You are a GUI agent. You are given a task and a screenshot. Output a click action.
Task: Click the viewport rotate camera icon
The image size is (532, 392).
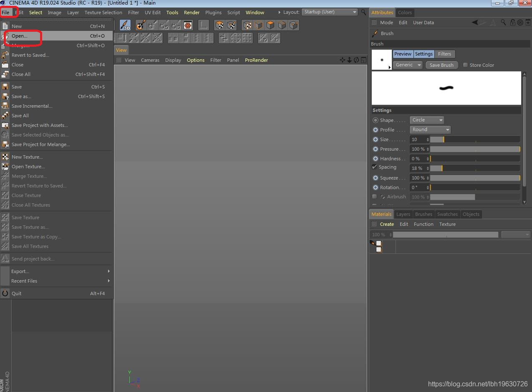356,60
